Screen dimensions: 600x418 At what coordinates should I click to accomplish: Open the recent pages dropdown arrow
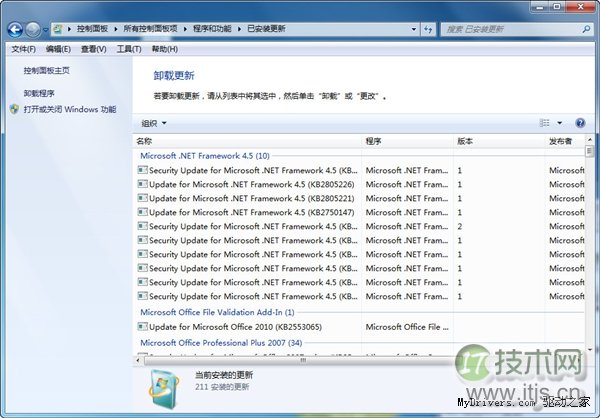click(x=46, y=30)
